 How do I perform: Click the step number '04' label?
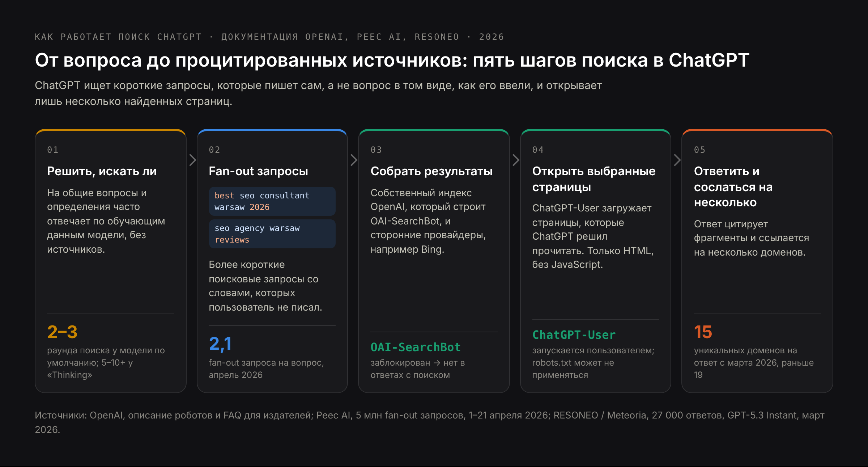click(538, 150)
